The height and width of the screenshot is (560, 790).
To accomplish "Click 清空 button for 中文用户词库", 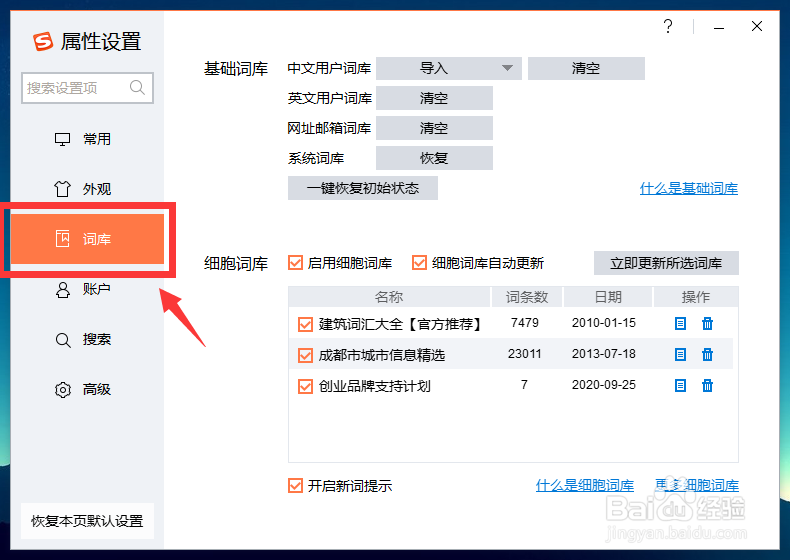I will [586, 68].
